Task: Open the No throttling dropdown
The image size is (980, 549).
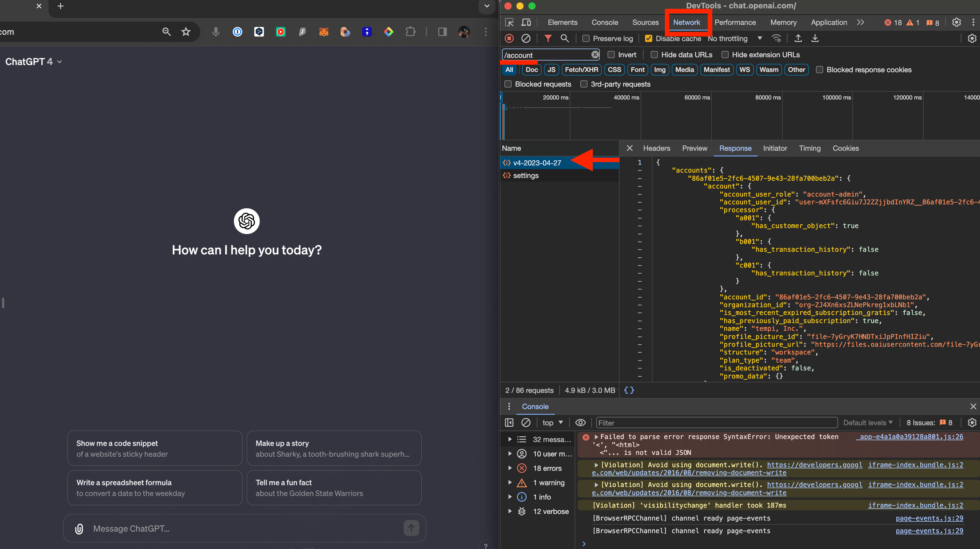Action: [x=734, y=38]
